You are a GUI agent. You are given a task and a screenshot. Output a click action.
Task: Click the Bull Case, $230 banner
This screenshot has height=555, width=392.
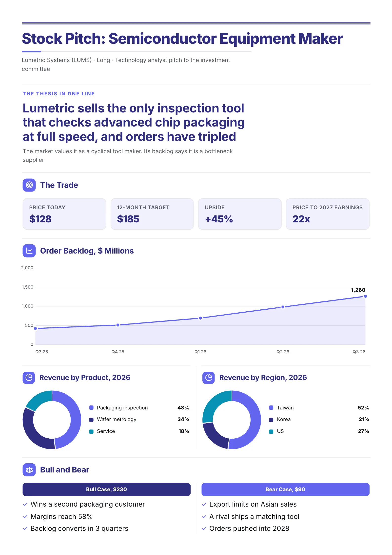106,490
